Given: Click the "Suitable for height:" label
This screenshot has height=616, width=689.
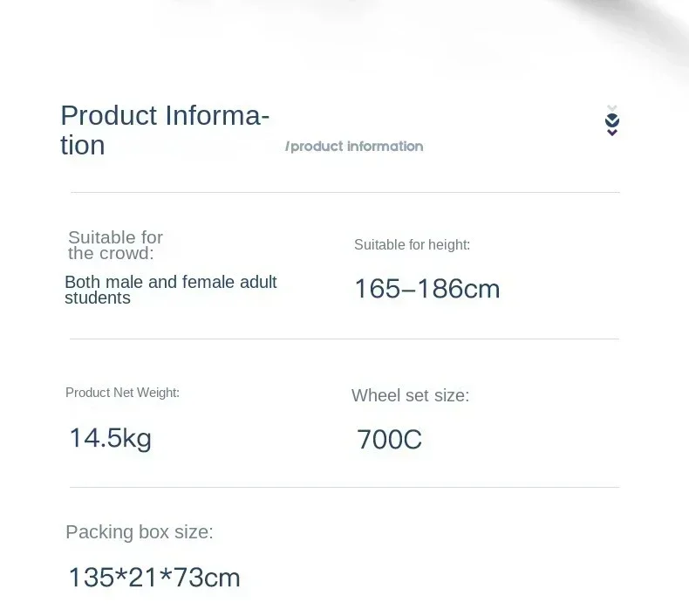Looking at the screenshot, I should click(412, 245).
